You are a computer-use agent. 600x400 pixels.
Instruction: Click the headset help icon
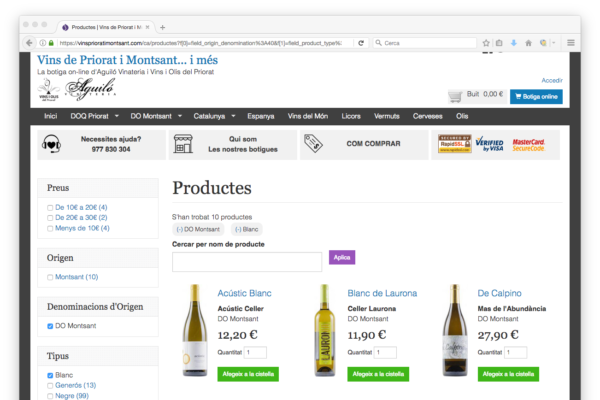pos(53,144)
